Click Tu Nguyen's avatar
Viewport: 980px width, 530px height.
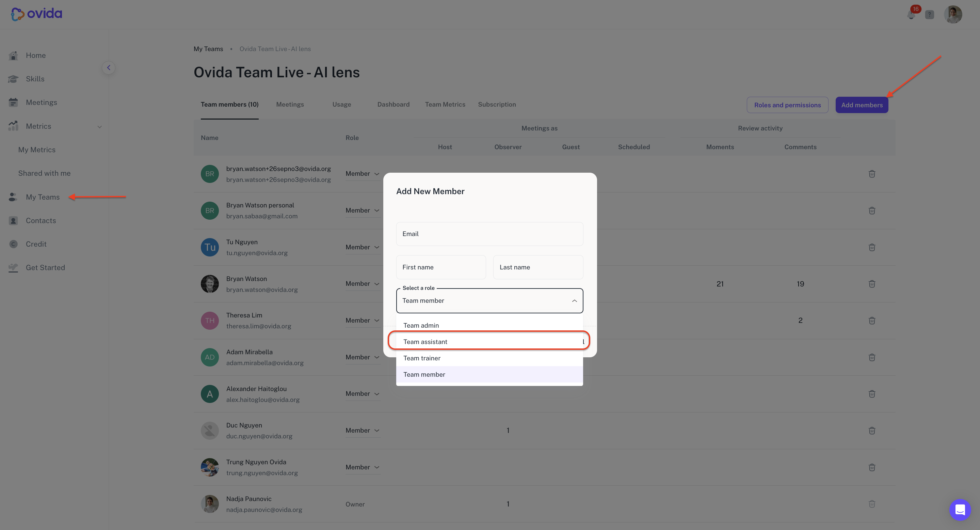point(210,248)
